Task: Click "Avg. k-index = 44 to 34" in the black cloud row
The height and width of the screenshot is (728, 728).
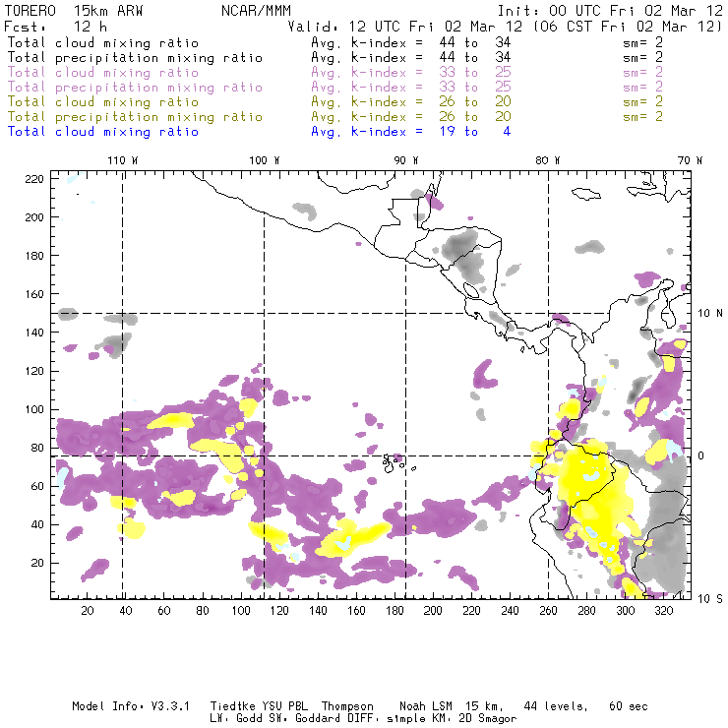Action: [x=411, y=43]
